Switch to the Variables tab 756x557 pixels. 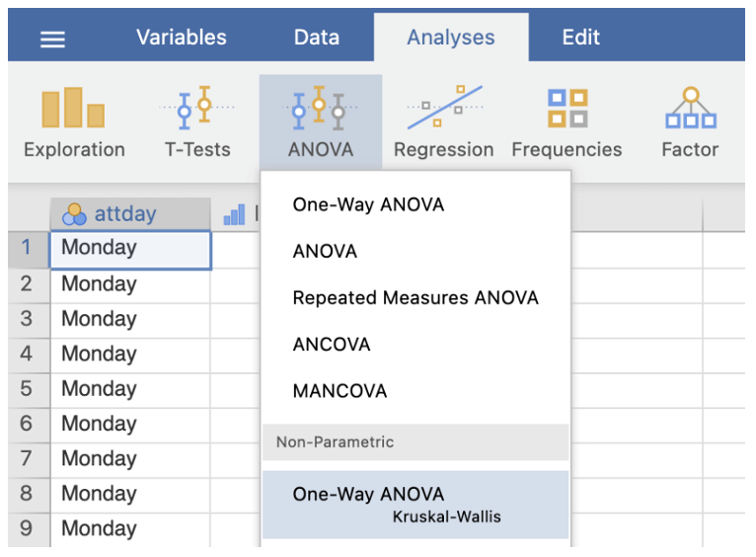point(181,38)
